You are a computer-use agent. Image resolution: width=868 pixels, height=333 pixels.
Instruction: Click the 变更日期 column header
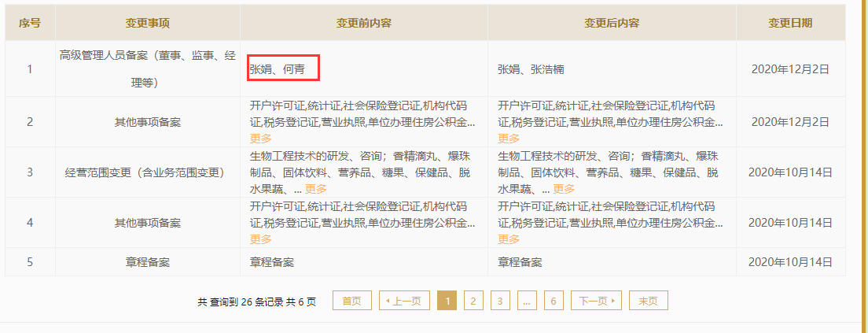790,23
